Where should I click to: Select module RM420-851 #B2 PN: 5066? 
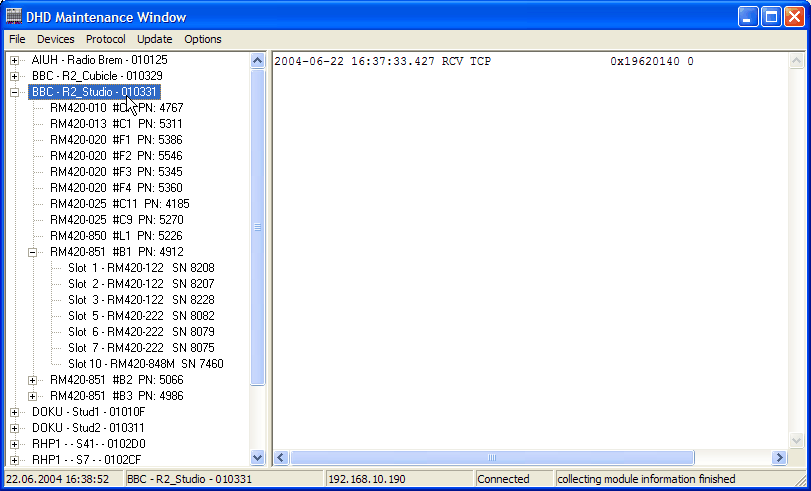116,380
